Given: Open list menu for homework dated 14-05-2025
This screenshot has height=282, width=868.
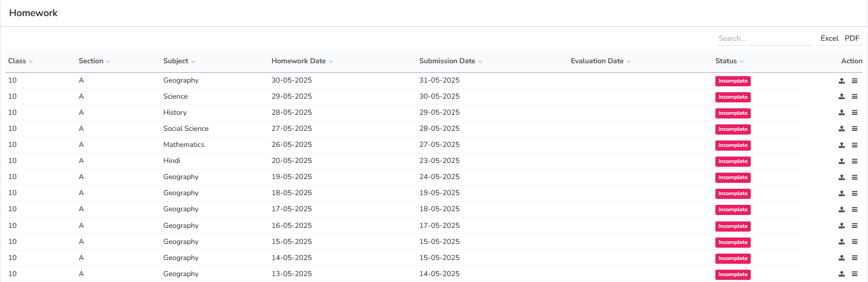Looking at the screenshot, I should point(855,258).
